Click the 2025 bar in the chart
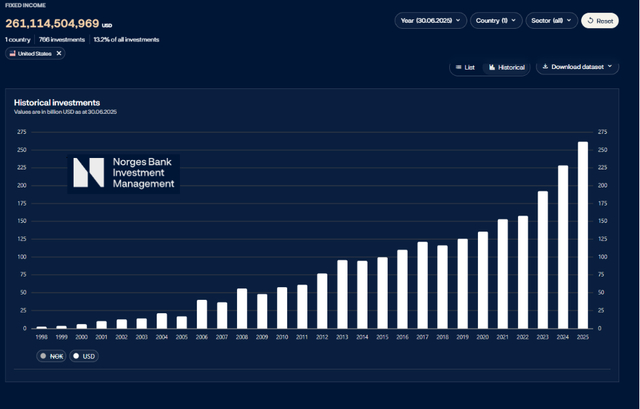 pos(583,235)
